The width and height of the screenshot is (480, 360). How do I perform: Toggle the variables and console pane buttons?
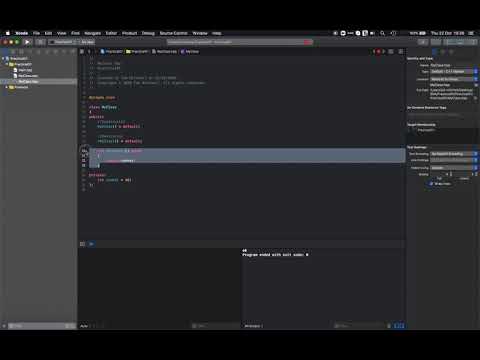click(x=399, y=326)
